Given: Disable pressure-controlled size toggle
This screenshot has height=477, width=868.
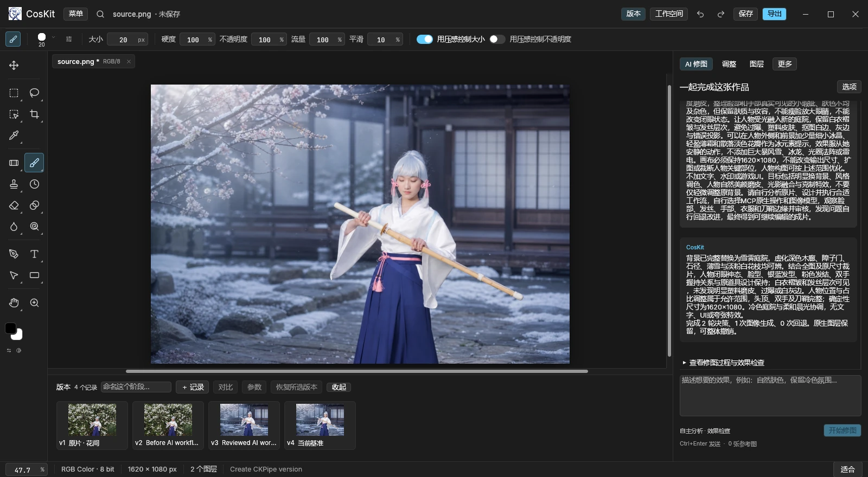Looking at the screenshot, I should (425, 39).
